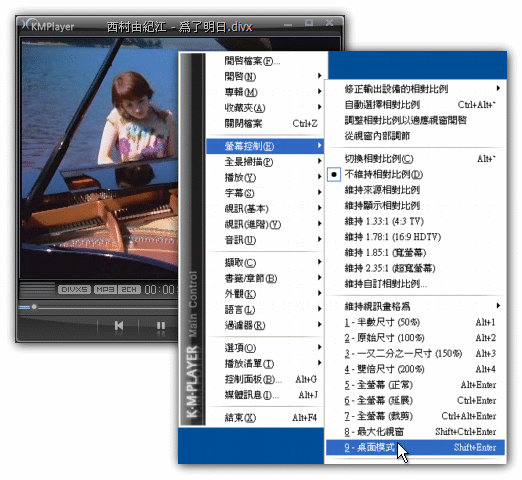
Task: Select 調整相對比例以適應視窗開啓 option
Action: tap(415, 120)
